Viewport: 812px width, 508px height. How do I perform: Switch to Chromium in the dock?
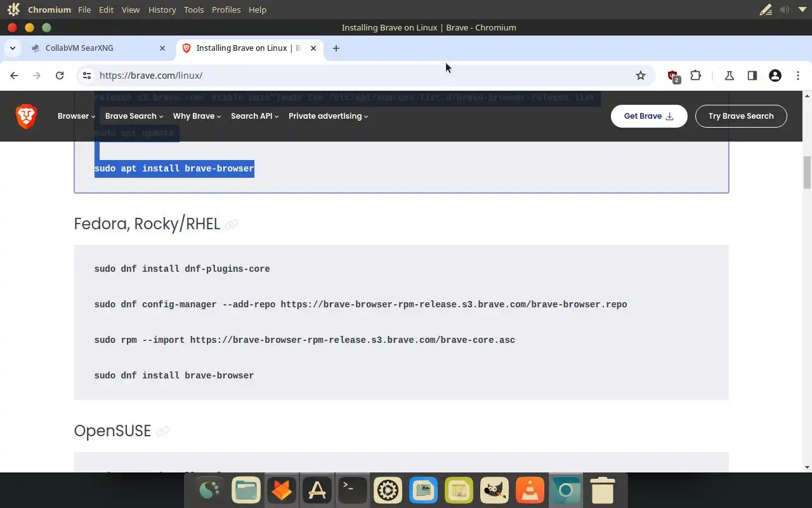click(565, 490)
